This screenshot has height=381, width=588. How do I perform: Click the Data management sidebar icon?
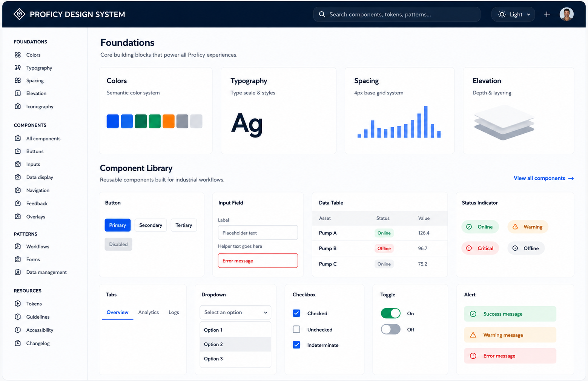[18, 272]
